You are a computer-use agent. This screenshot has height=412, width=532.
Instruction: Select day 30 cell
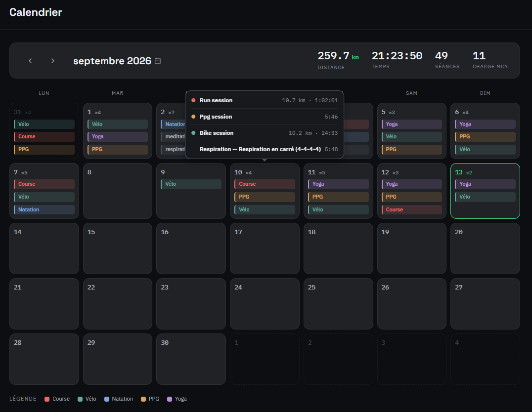coord(191,359)
